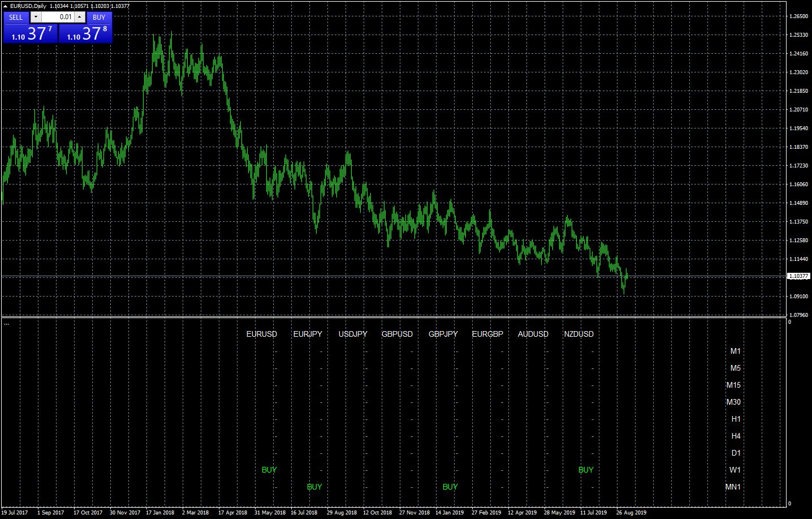The image size is (812, 519).
Task: Click the 1.26500 price axis label
Action: pyautogui.click(x=798, y=16)
